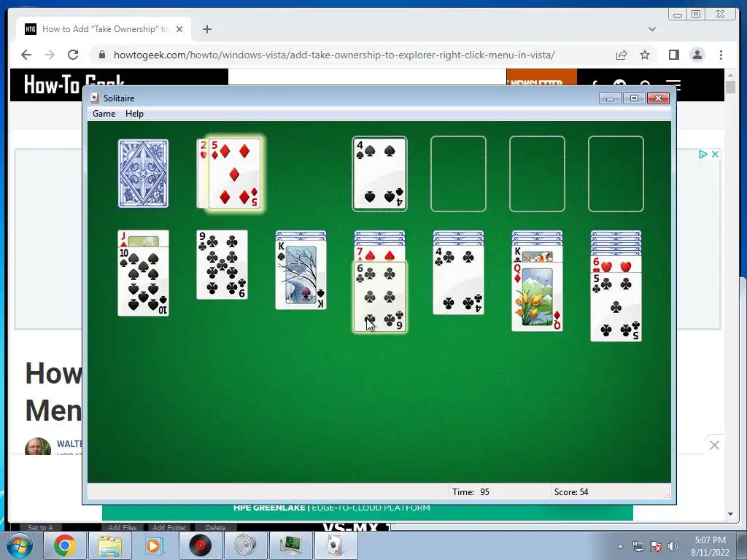This screenshot has height=560, width=747.
Task: Click the Chrome address bar URL
Action: 333,55
